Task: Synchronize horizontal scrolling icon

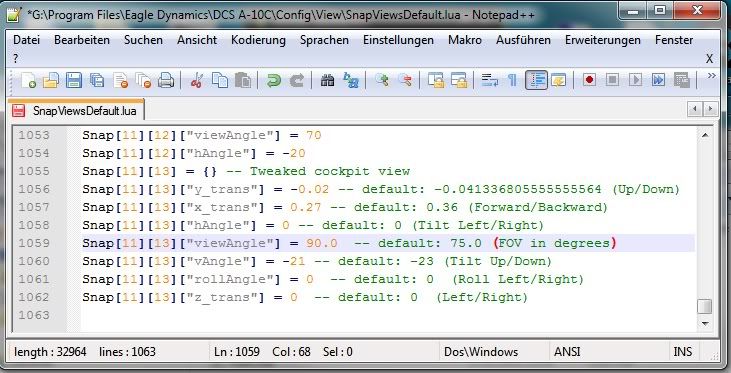Action: click(459, 80)
